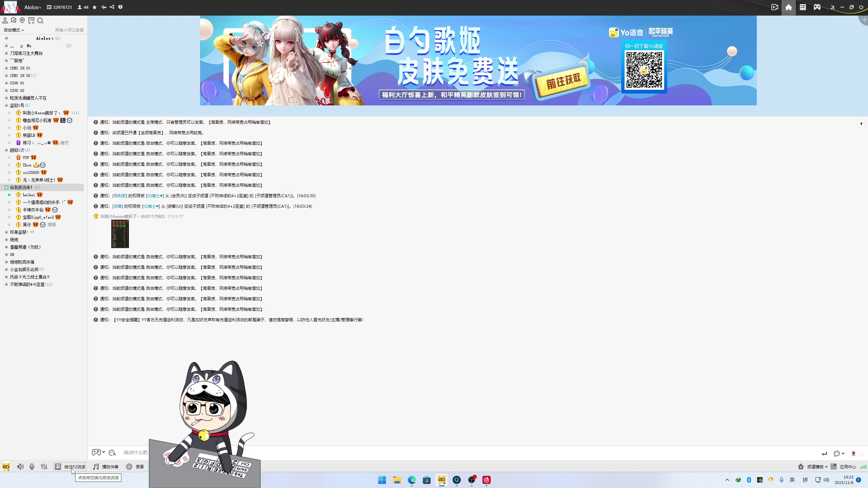Open emoji font icon in chat bar
This screenshot has height=488, width=868.
pyautogui.click(x=112, y=452)
